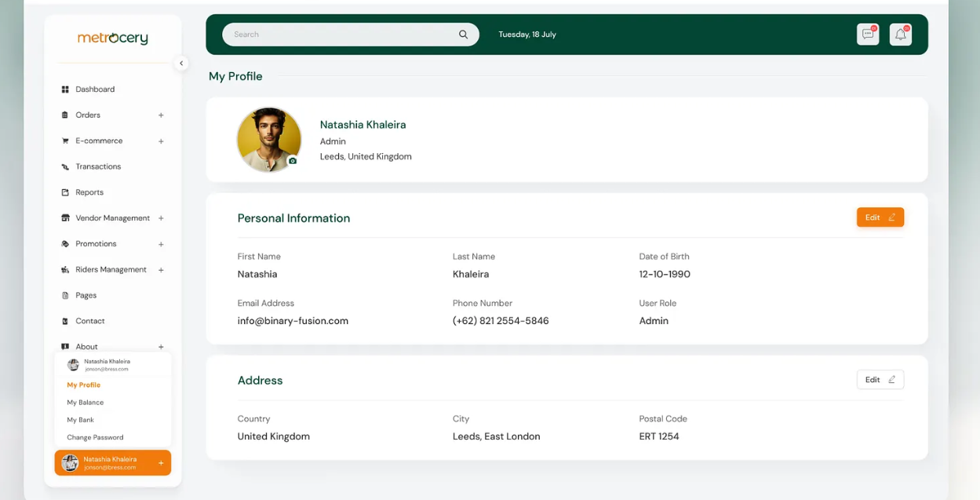Click the Reports icon in sidebar
The width and height of the screenshot is (980, 500).
click(65, 192)
